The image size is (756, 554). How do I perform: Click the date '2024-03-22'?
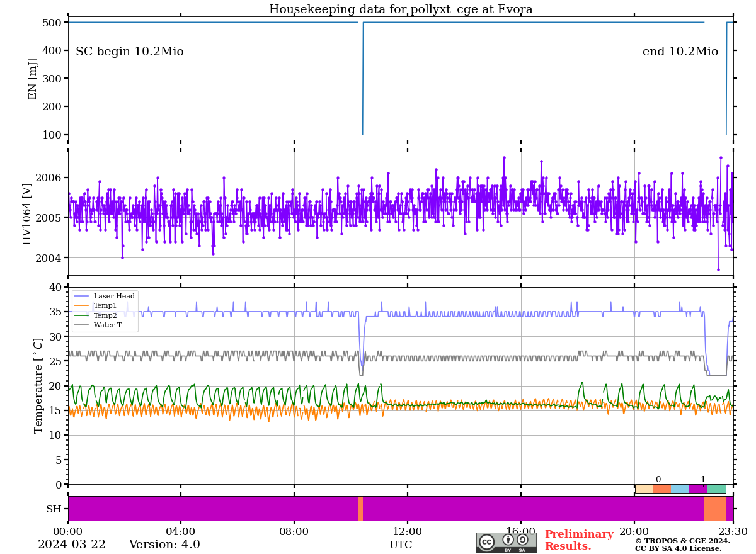coord(72,545)
